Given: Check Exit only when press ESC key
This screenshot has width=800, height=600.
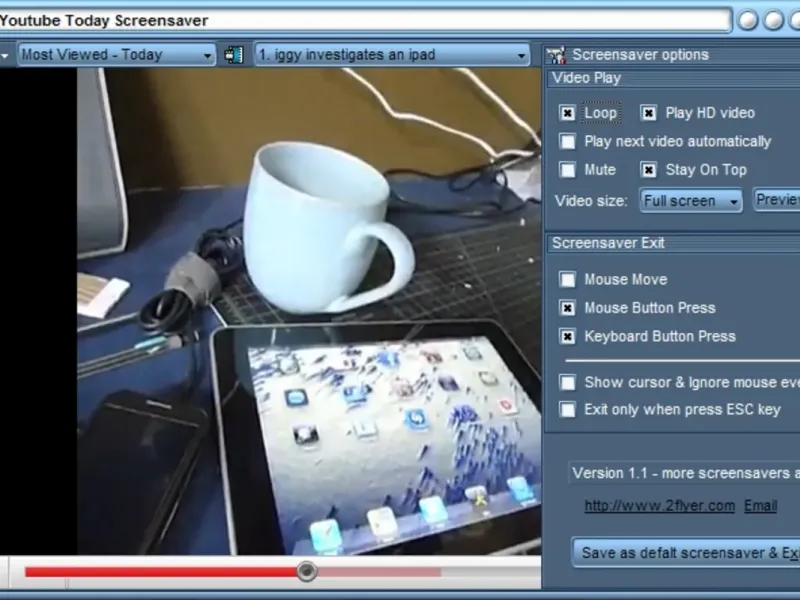Looking at the screenshot, I should [567, 410].
